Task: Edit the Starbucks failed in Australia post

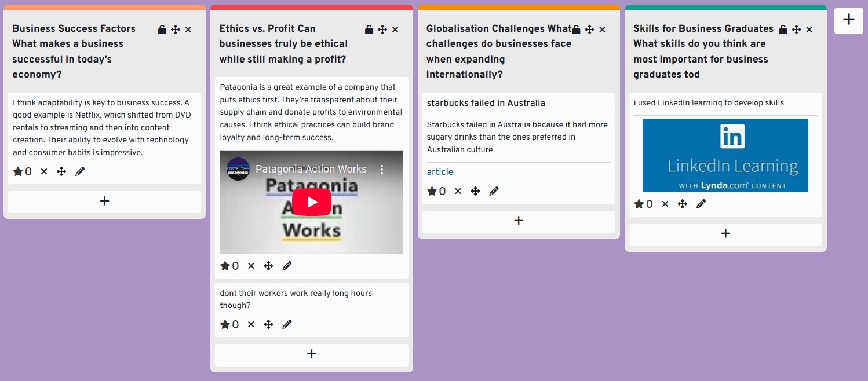Action: point(494,190)
